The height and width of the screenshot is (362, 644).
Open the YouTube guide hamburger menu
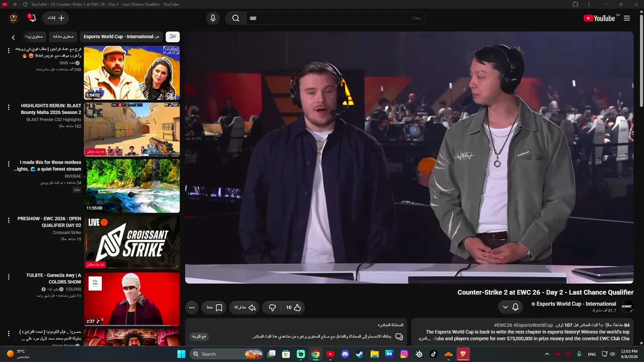coord(627,18)
